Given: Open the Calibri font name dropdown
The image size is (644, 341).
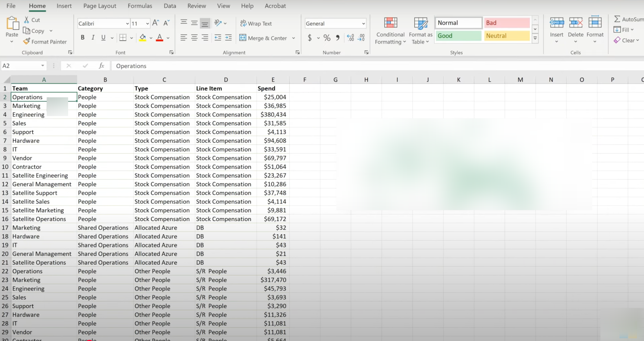Looking at the screenshot, I should point(127,24).
